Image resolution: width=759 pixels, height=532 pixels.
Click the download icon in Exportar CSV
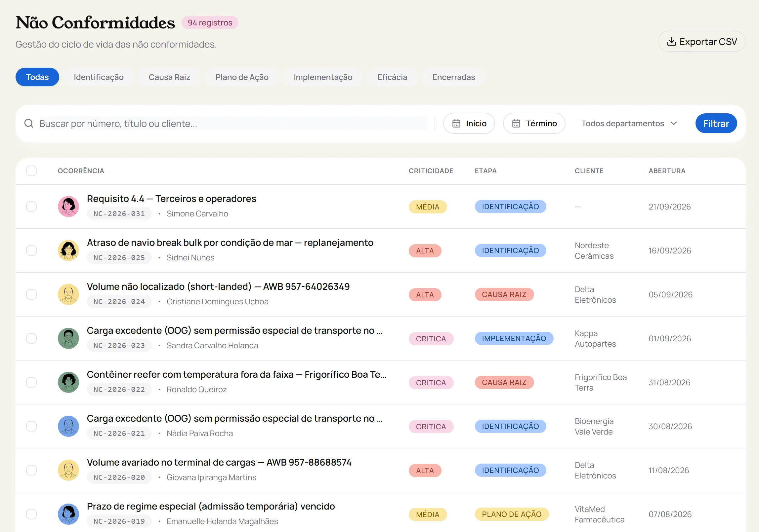(671, 42)
